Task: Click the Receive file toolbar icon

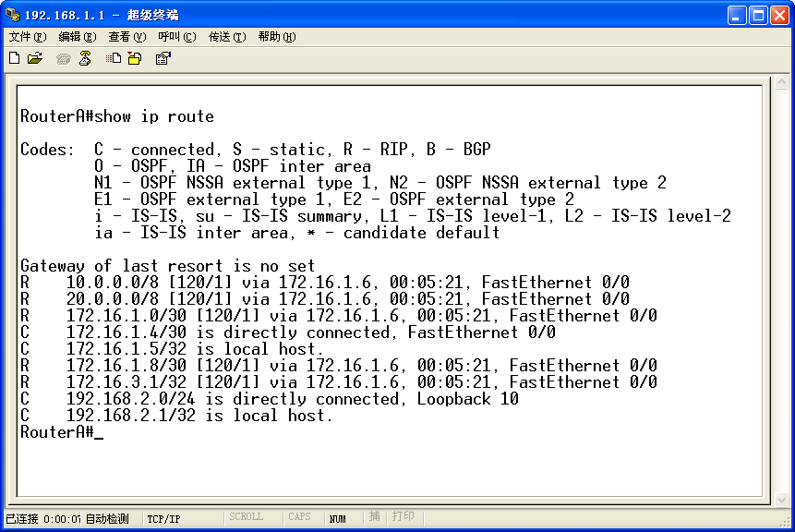Action: (135, 58)
